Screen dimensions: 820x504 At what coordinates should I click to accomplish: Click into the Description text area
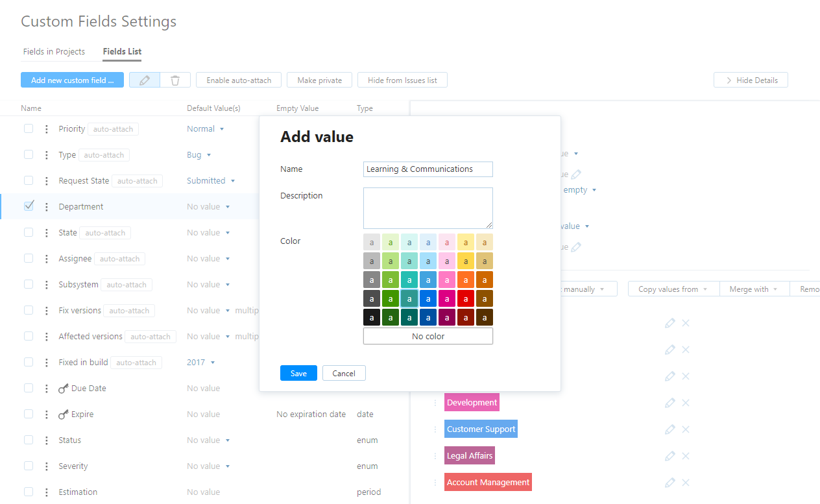click(428, 208)
